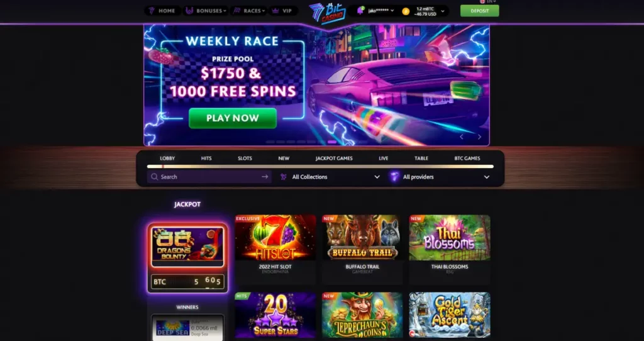
Task: Click the crown icon next to VIP
Action: click(x=275, y=11)
